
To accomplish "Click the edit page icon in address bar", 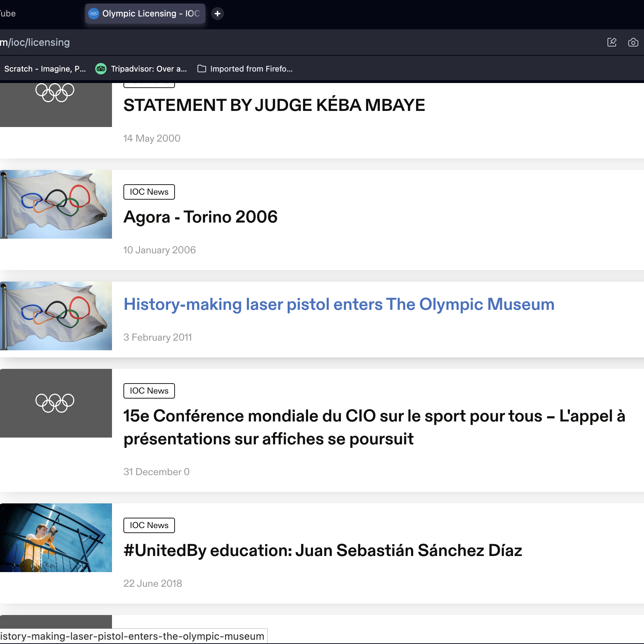I will 612,42.
